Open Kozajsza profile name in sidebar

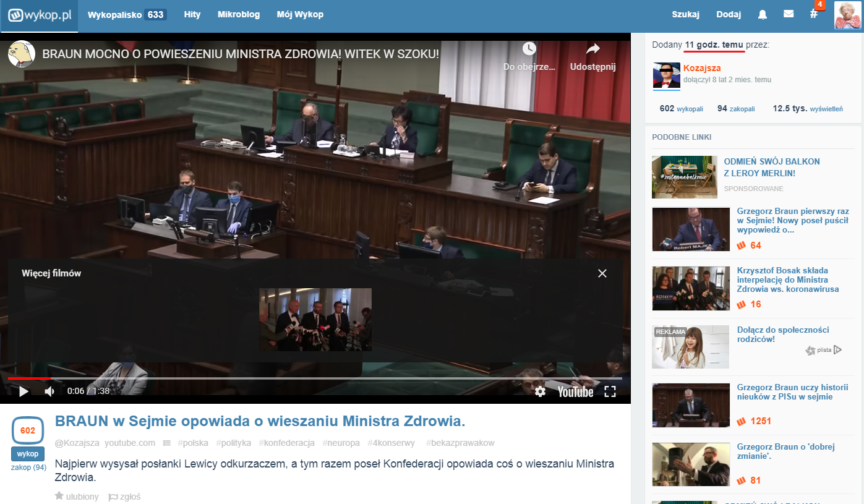(702, 68)
